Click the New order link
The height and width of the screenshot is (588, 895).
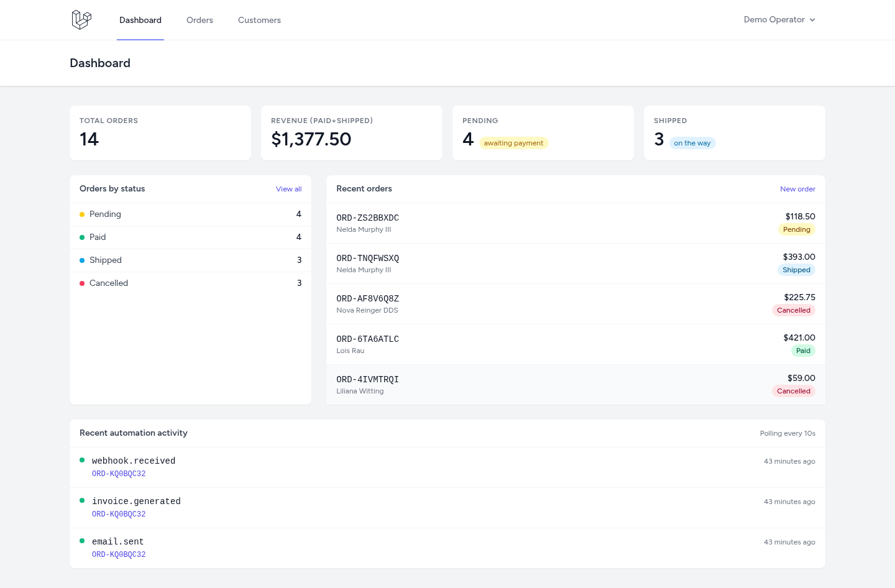click(797, 189)
